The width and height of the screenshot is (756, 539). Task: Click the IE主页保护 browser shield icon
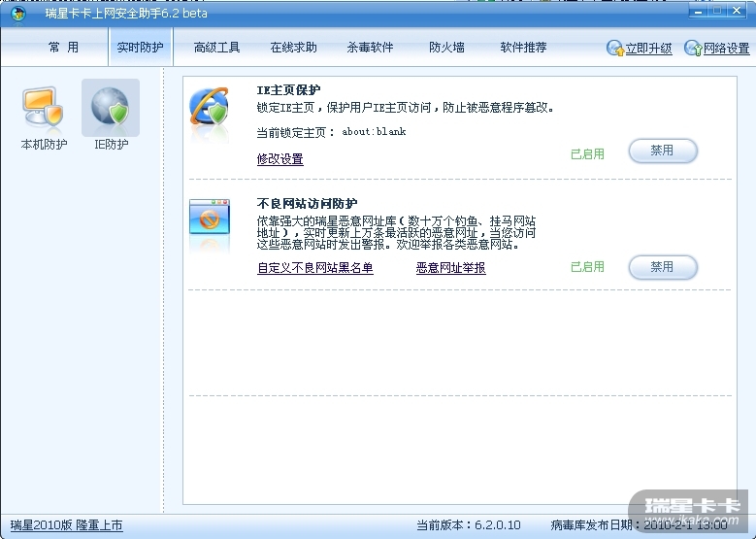click(x=210, y=109)
